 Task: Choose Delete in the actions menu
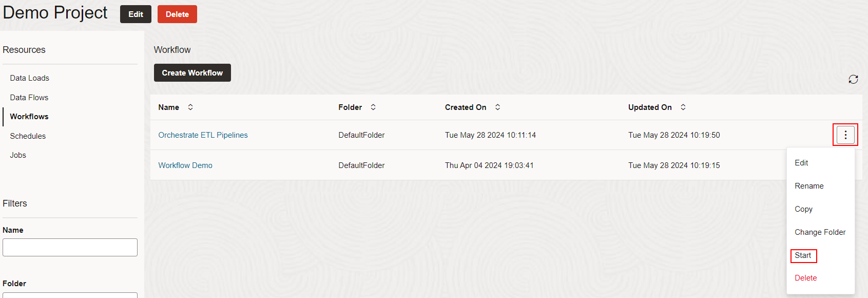click(x=805, y=278)
